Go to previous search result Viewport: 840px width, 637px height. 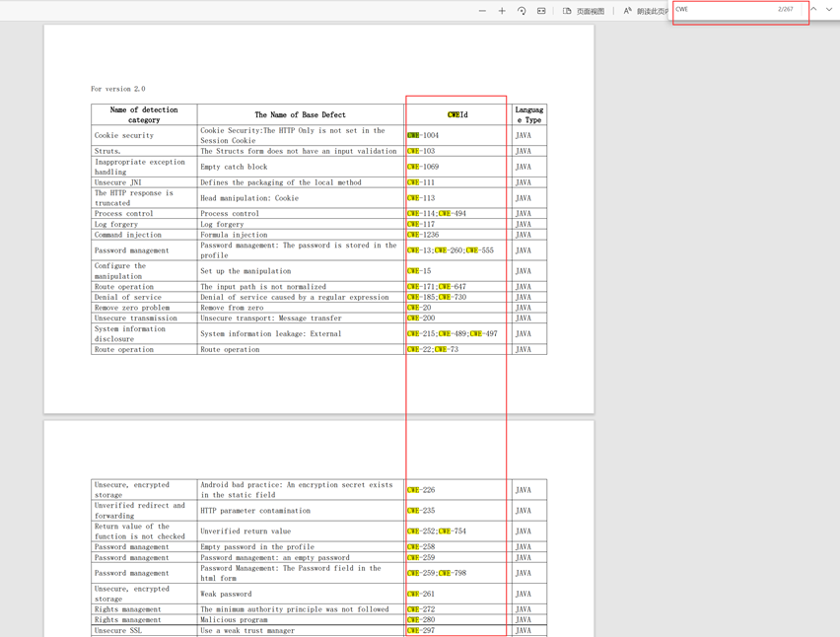813,10
